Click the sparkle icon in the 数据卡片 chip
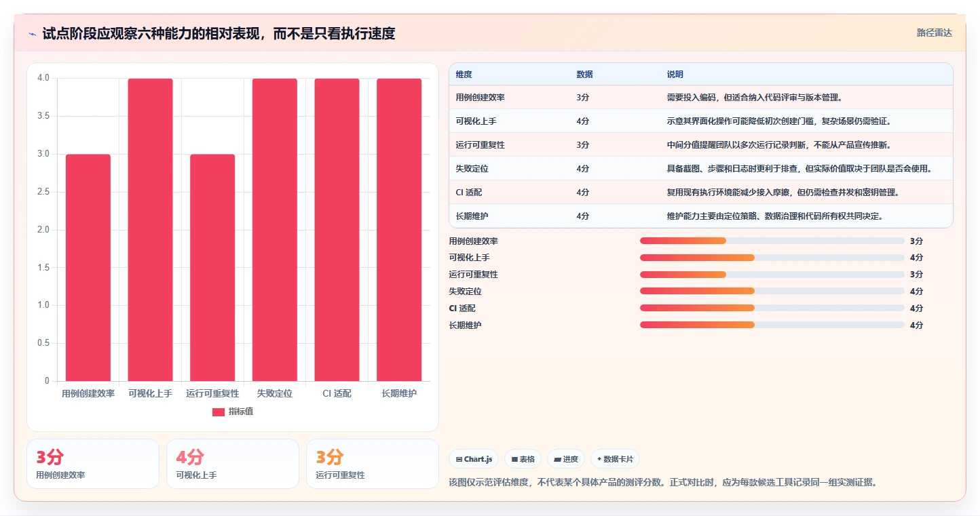Image resolution: width=980 pixels, height=516 pixels. [599, 459]
